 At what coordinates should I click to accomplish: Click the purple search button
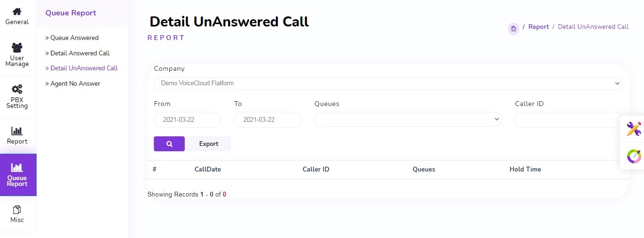click(x=169, y=144)
